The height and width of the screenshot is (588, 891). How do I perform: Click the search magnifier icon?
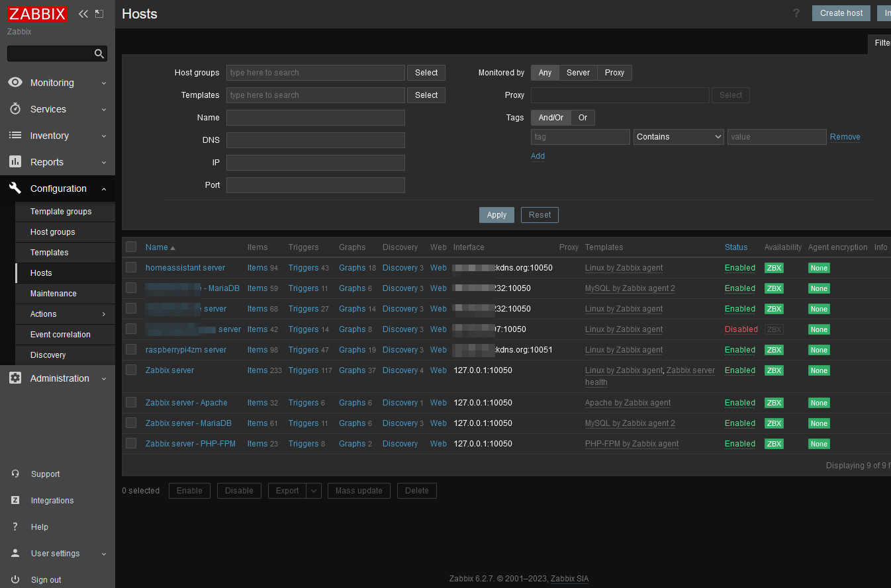[x=99, y=54]
